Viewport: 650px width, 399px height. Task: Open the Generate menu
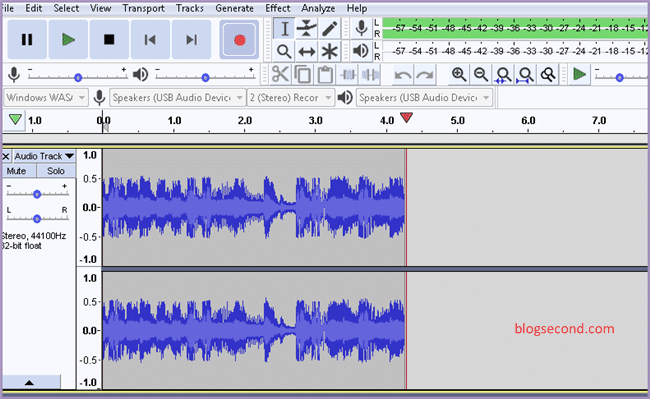pyautogui.click(x=234, y=8)
